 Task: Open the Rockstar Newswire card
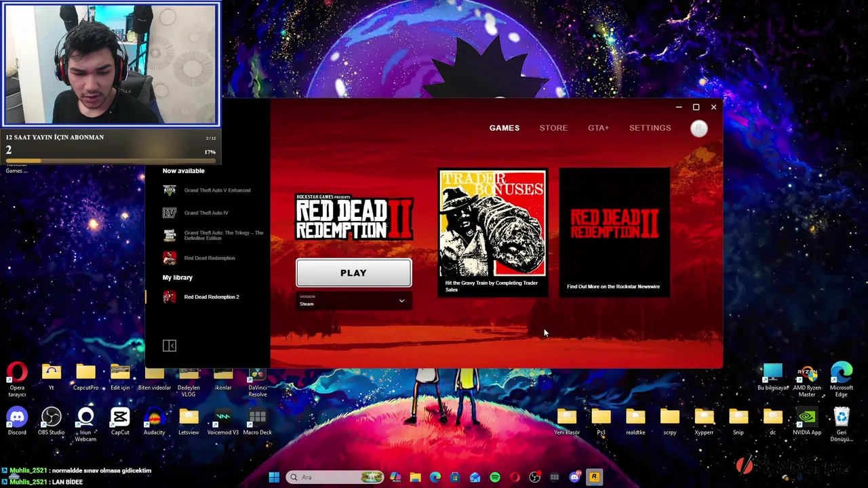pyautogui.click(x=614, y=232)
